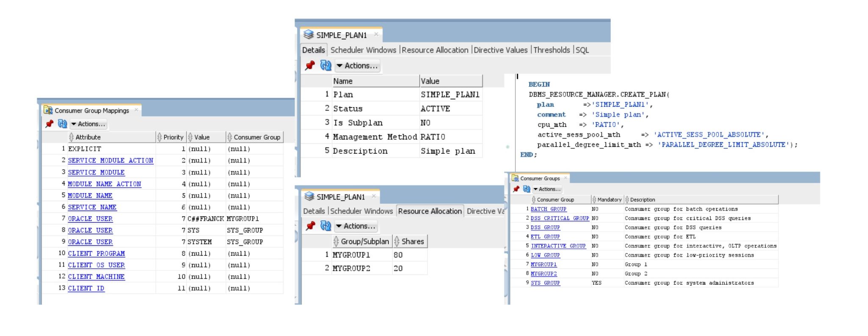Screen dimensions: 868x336
Task: Open INTERACTIVE_GROUP consumer group link
Action: coord(558,246)
